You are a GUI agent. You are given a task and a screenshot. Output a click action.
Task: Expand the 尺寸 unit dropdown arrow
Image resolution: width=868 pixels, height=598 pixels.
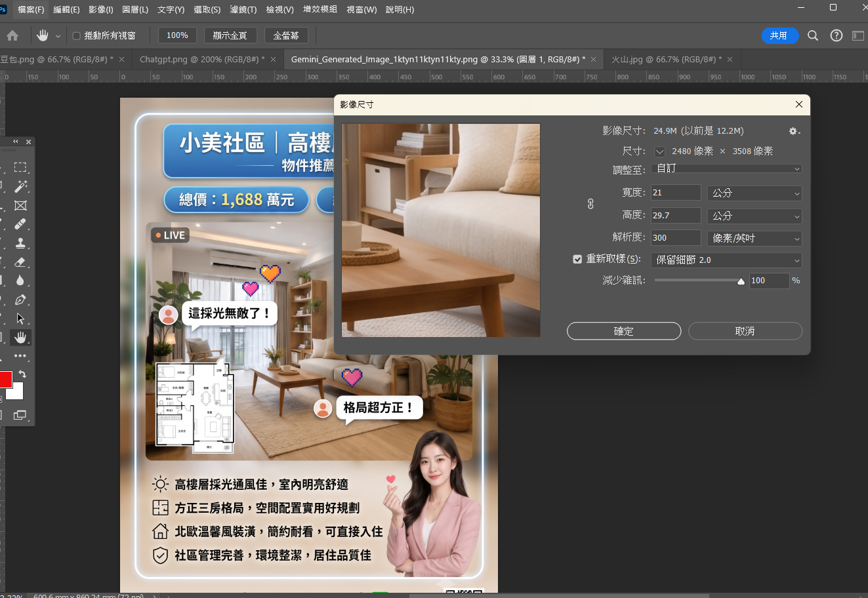click(x=660, y=151)
